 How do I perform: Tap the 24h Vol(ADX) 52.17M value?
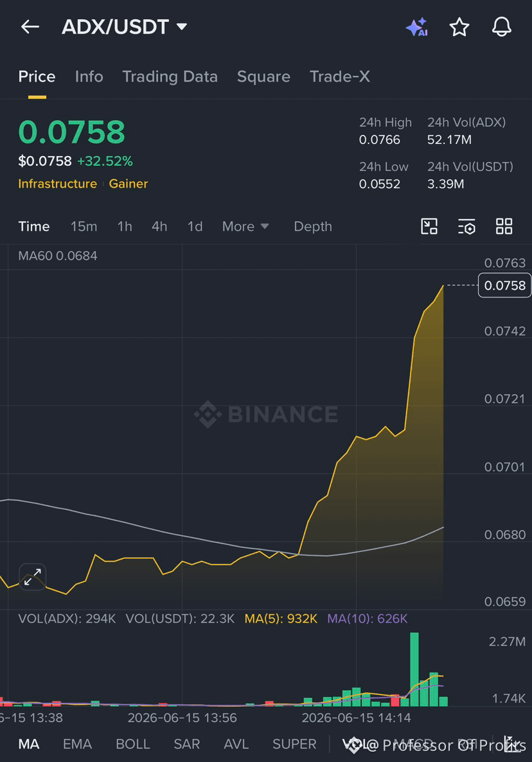449,140
